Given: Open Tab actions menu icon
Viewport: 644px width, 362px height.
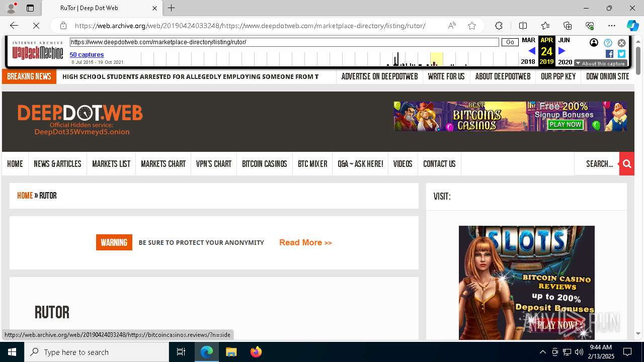Looking at the screenshot, I should click(x=30, y=8).
